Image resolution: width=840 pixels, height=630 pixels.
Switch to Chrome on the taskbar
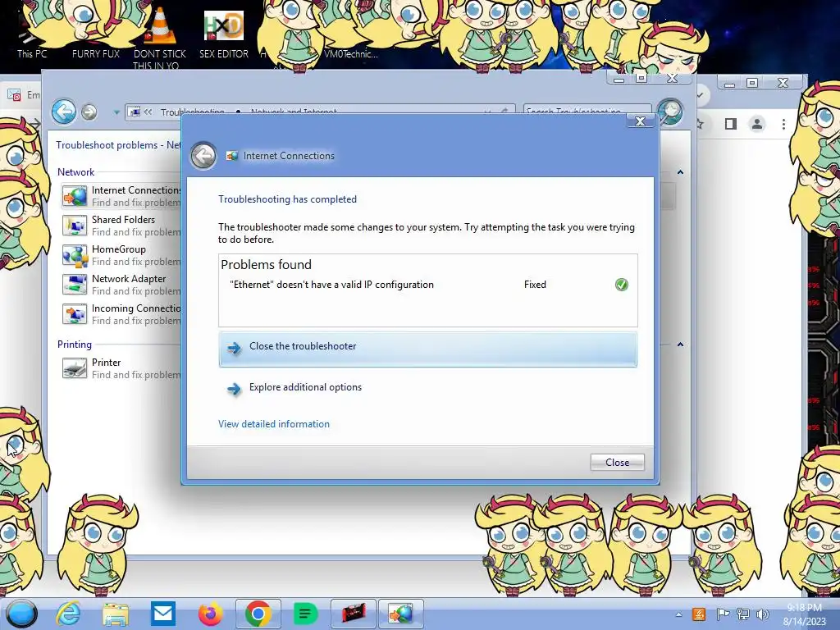(258, 614)
